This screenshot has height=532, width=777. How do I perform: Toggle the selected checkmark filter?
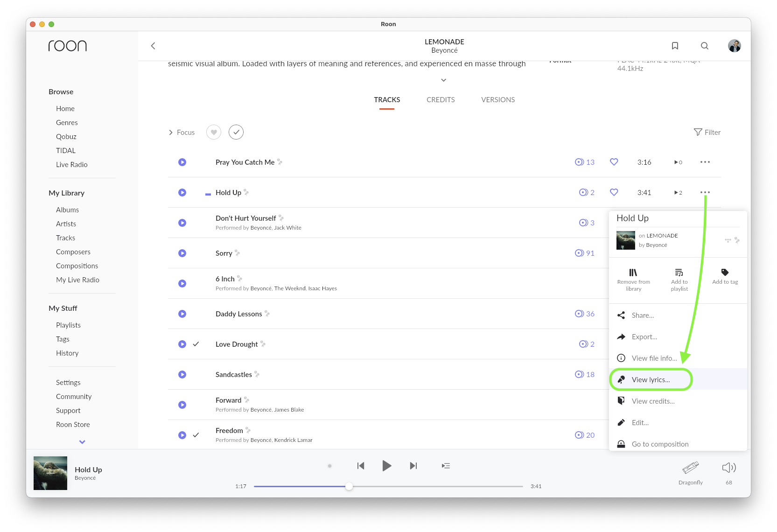(x=236, y=132)
